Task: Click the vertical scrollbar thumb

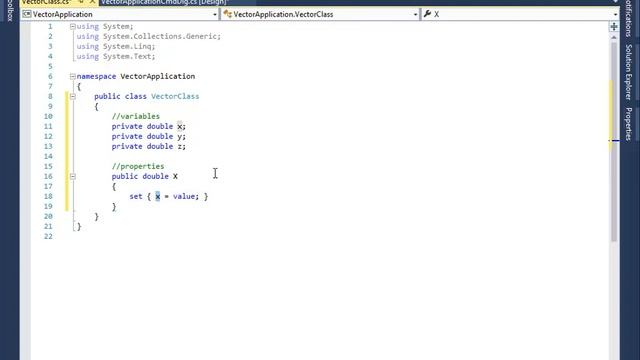Action: [614, 141]
